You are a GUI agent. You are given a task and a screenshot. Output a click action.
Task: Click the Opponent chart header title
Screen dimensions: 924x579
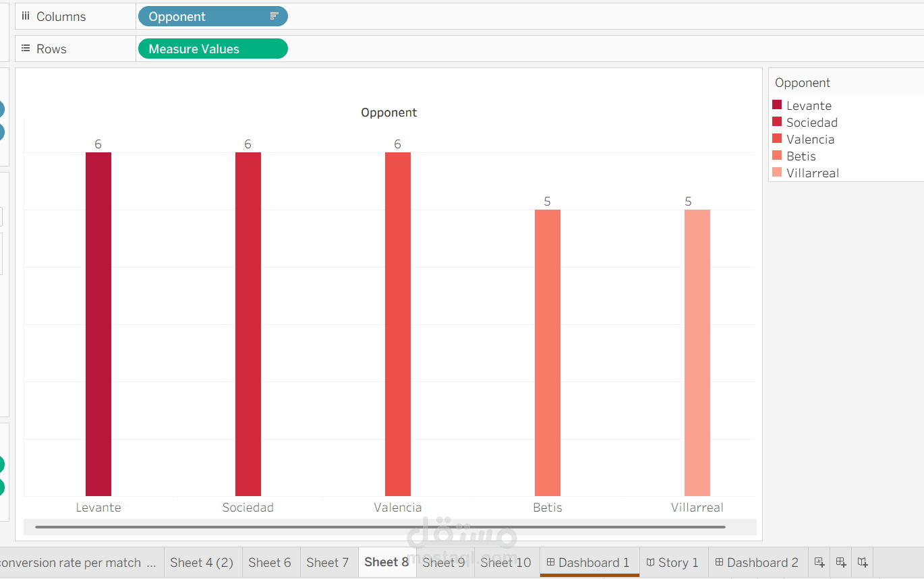click(389, 113)
